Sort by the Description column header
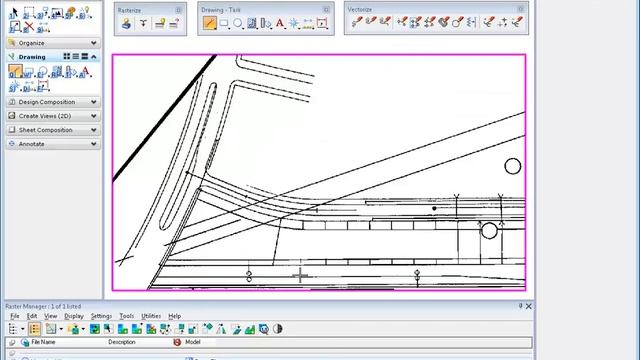The image size is (640, 360). click(122, 342)
